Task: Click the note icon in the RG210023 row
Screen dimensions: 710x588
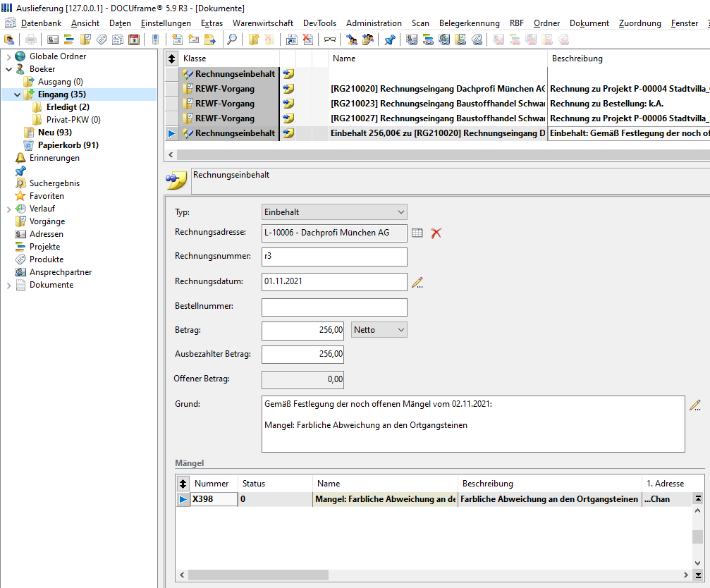Action: click(x=288, y=104)
